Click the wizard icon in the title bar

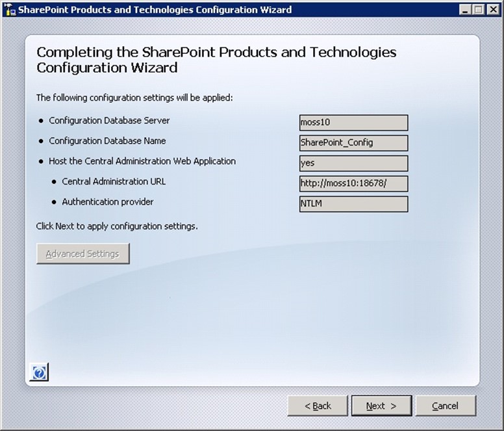pyautogui.click(x=9, y=9)
